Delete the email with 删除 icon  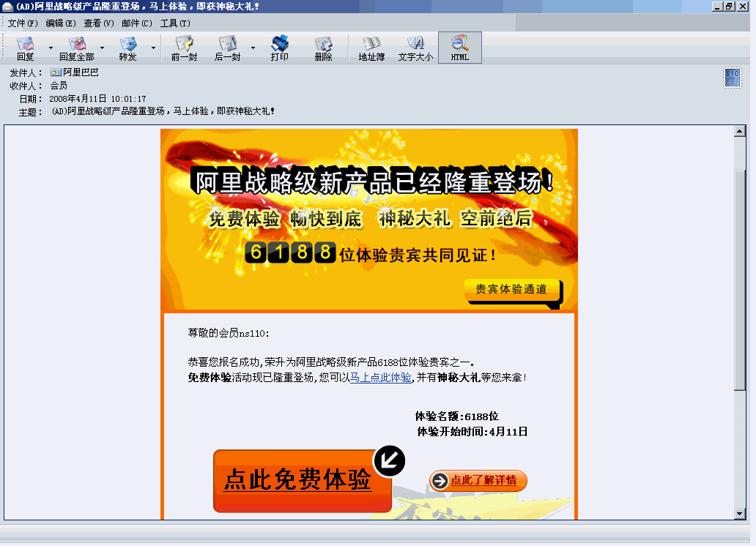click(323, 48)
